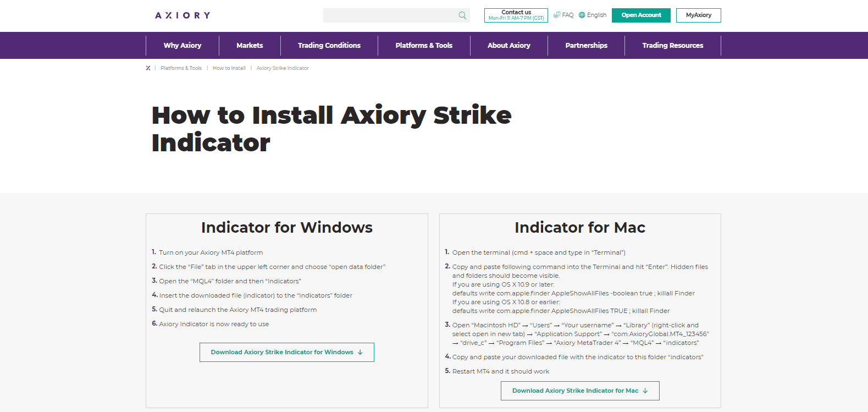Click Axiory Strike Indicator breadcrumb
This screenshot has height=412, width=868.
[283, 68]
